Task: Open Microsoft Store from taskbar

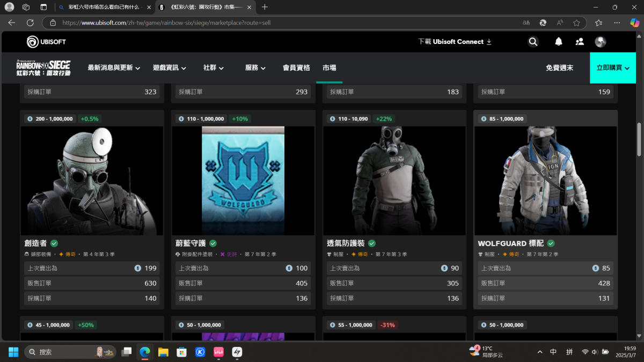Action: click(181, 352)
